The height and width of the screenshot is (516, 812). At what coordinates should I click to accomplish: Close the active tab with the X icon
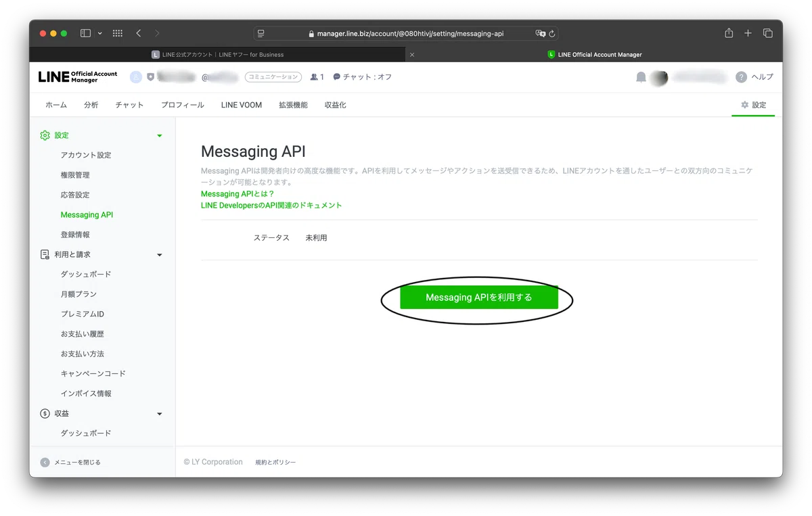tap(413, 55)
